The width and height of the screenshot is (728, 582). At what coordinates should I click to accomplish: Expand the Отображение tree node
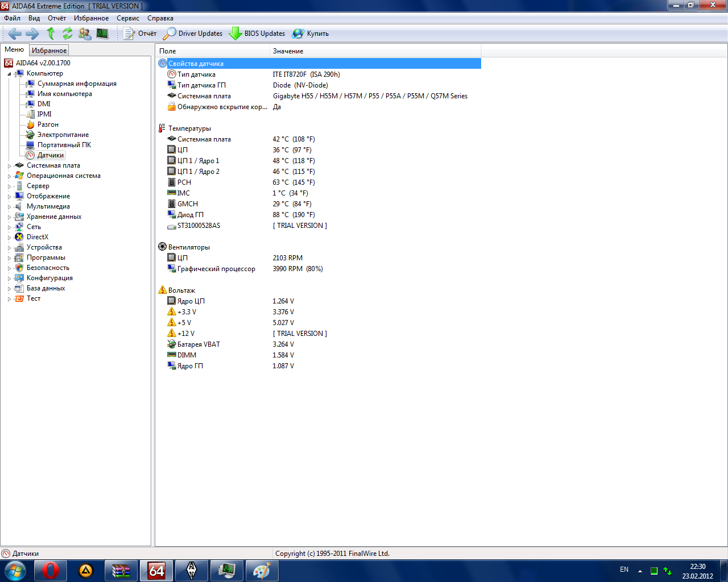(9, 197)
